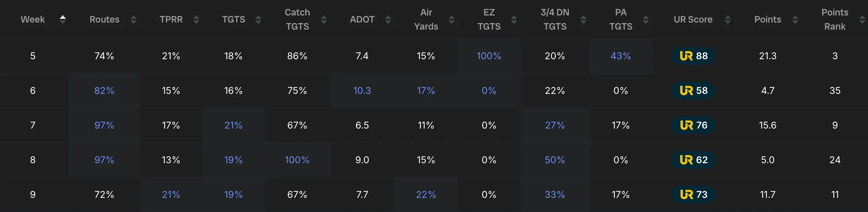Click the UR 88 score badge
Screen dimensions: 868x212
click(693, 56)
